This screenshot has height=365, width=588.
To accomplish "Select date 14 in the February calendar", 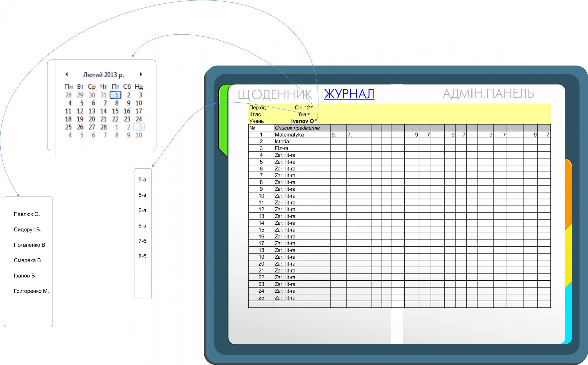I will coord(104,111).
